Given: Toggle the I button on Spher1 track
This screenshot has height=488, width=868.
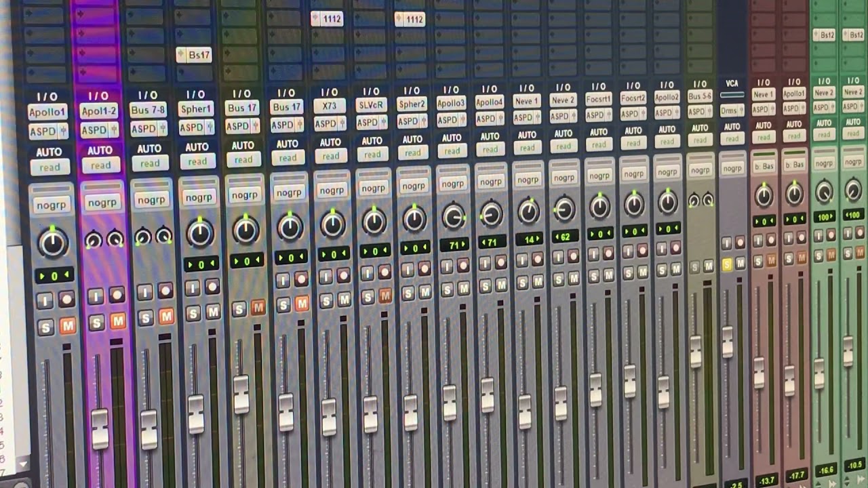Looking at the screenshot, I should click(193, 288).
